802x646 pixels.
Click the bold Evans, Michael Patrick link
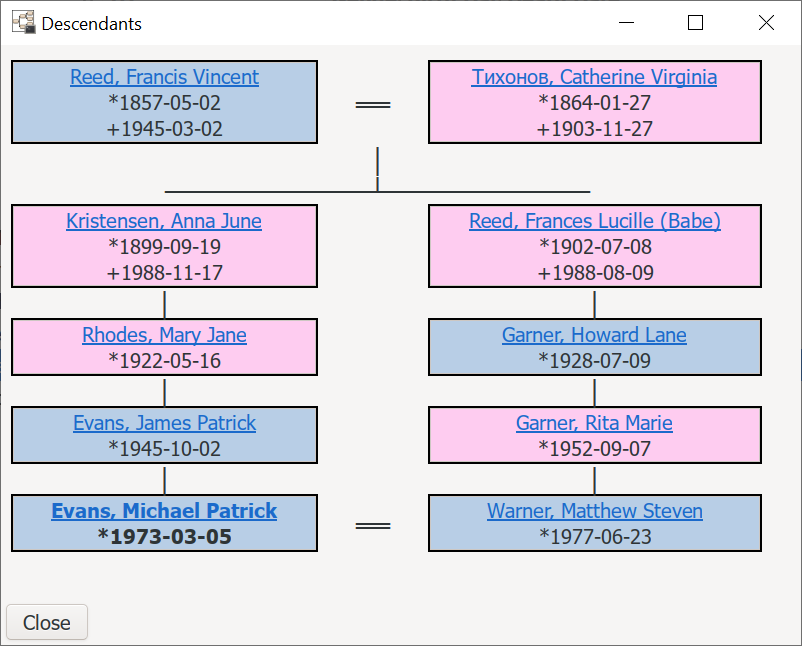[164, 511]
